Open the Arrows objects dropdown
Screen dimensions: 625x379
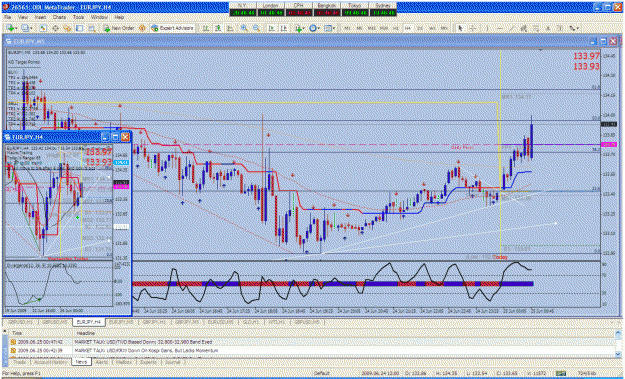click(574, 28)
